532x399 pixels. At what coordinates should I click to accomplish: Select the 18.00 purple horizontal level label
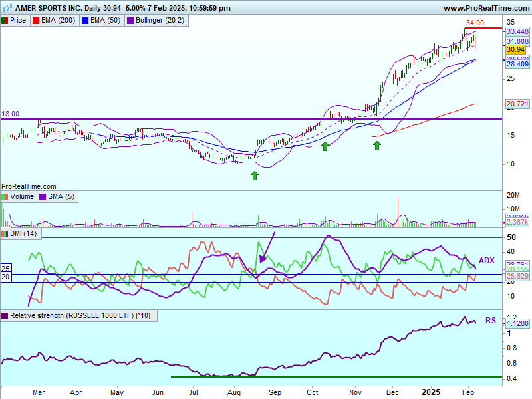(x=11, y=114)
